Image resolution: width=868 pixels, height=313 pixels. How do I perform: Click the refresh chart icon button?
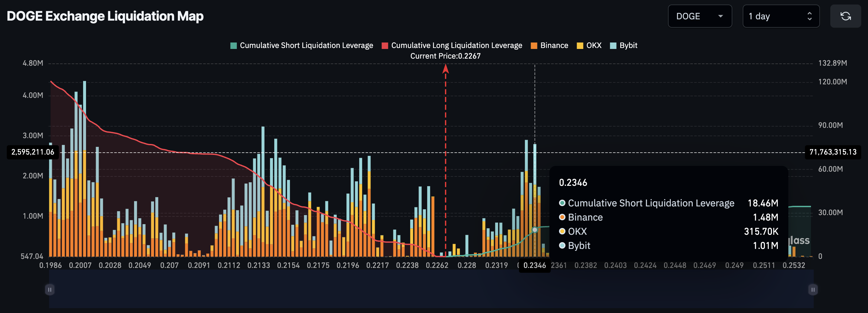[x=845, y=16]
